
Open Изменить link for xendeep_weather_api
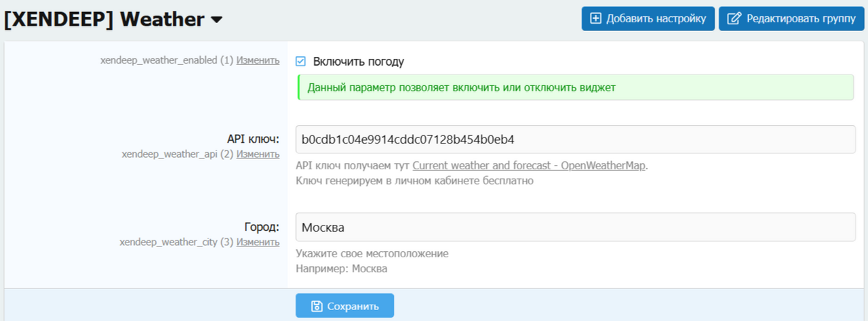pos(258,154)
